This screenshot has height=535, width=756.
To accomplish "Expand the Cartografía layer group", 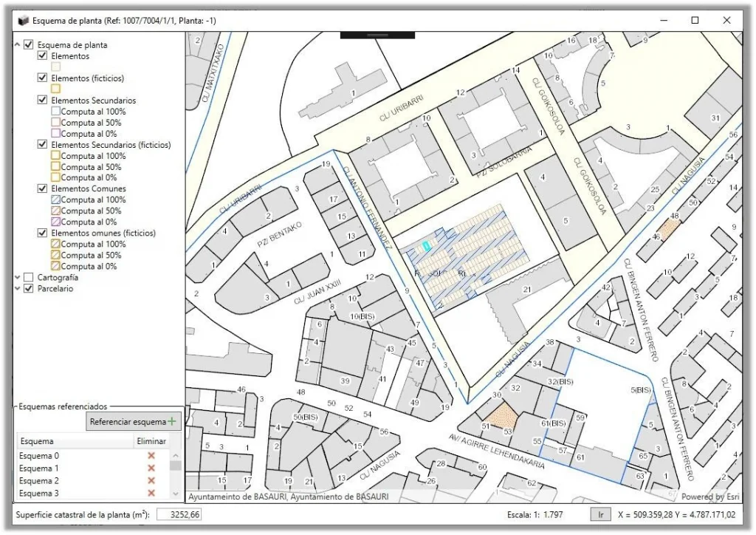I will tap(18, 277).
